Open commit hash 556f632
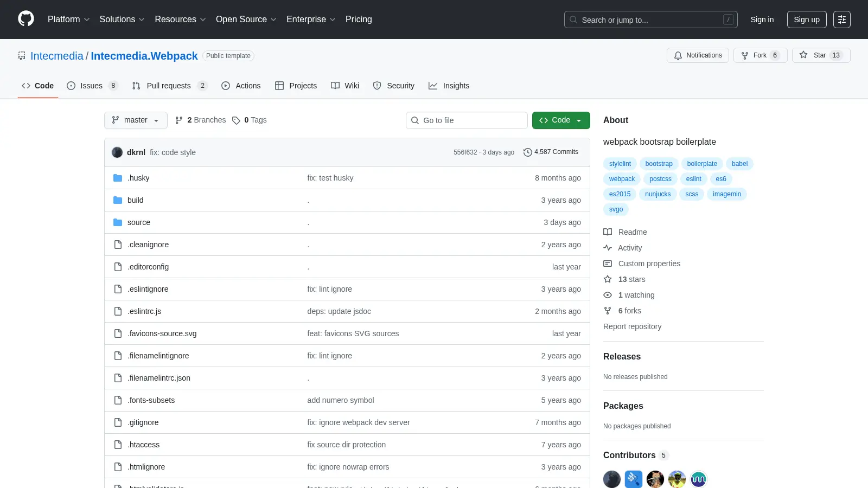Viewport: 868px width, 488px height. pyautogui.click(x=465, y=152)
